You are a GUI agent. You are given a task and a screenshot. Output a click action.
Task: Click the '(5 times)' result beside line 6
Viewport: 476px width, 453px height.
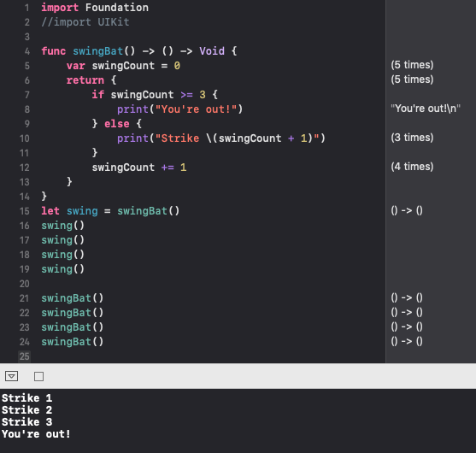412,79
